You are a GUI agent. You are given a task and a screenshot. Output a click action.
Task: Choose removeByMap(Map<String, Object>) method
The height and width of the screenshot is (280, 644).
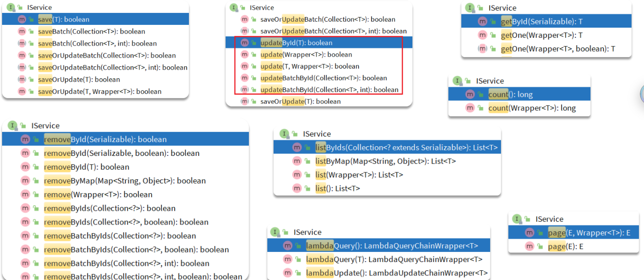[x=125, y=181]
